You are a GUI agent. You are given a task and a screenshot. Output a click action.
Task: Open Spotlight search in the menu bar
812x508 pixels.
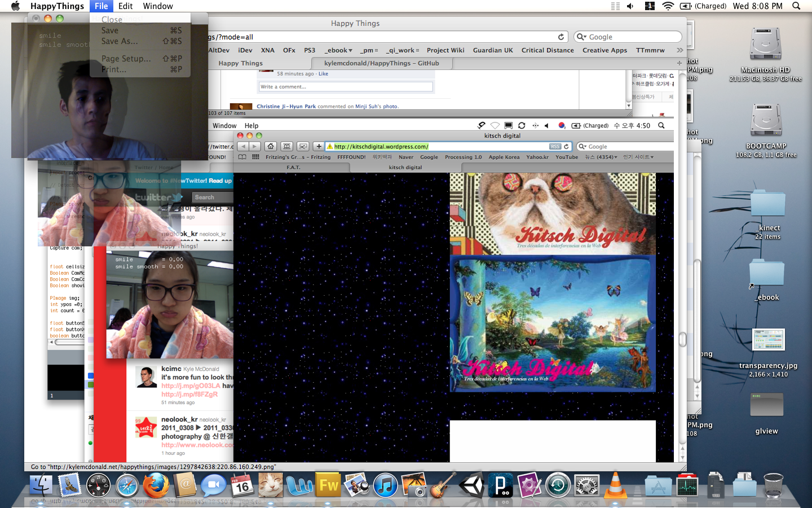coord(796,6)
